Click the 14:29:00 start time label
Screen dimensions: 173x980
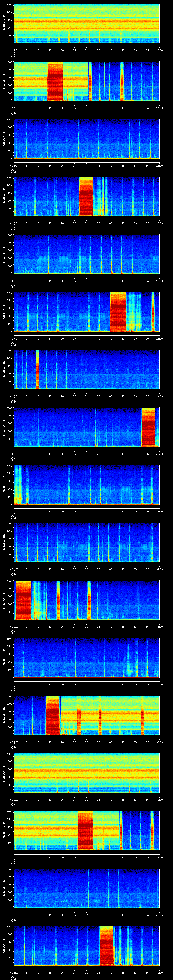point(14,454)
